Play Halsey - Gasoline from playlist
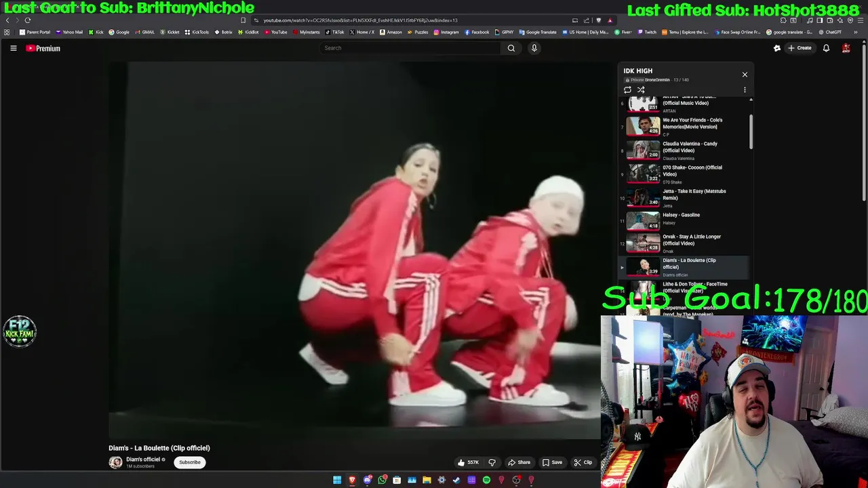Image resolution: width=868 pixels, height=488 pixels. coord(684,220)
